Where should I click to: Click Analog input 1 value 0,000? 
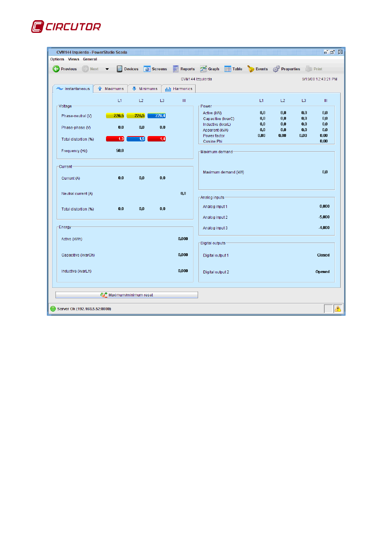click(325, 206)
